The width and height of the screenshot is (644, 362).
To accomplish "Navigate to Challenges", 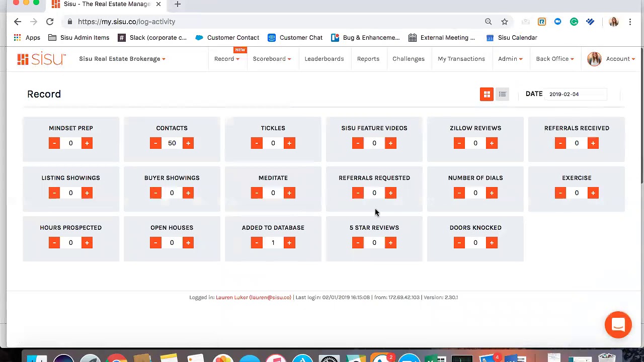I will click(409, 59).
